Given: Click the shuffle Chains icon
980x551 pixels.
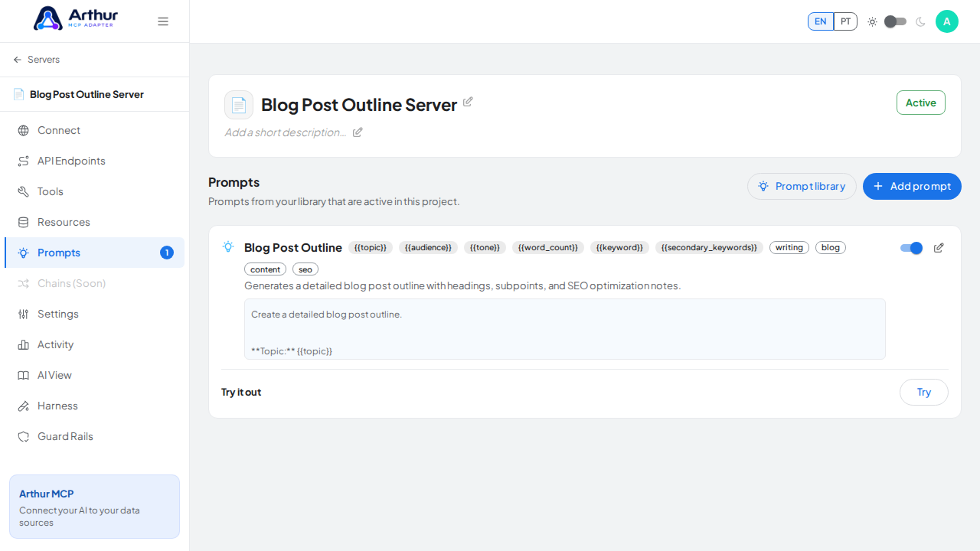Looking at the screenshot, I should click(x=24, y=283).
